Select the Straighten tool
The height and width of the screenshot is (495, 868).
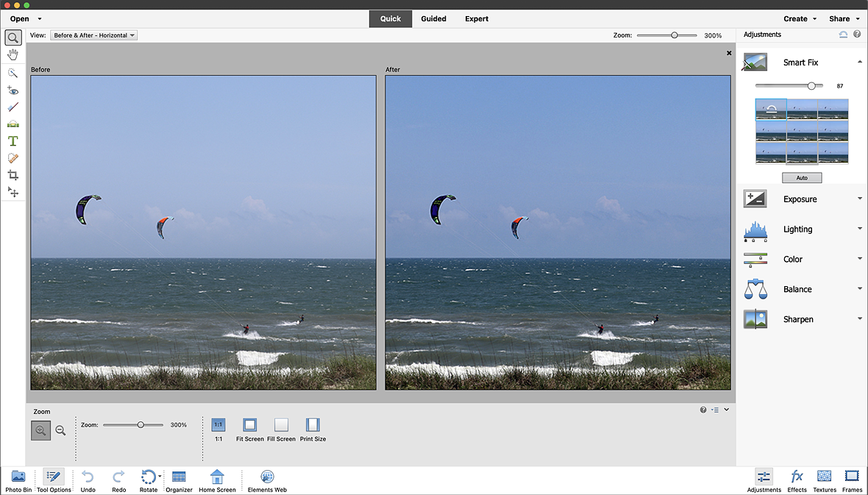(x=13, y=124)
